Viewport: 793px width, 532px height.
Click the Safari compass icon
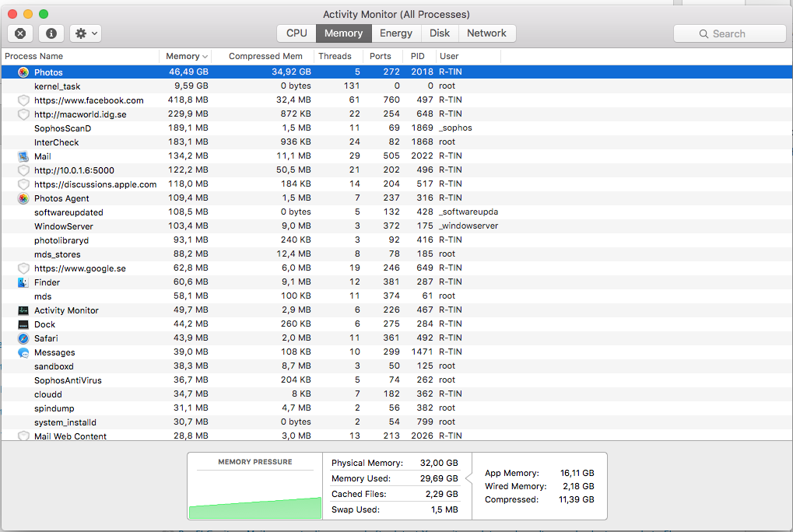[x=23, y=338]
